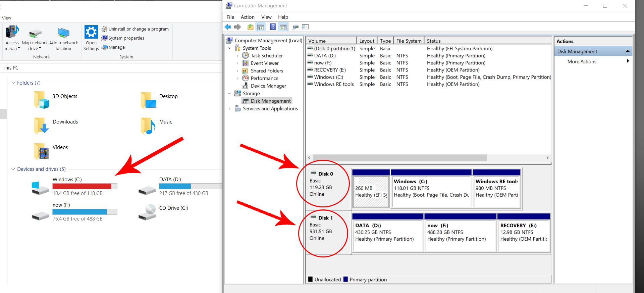Select the DATA (D:) 430.25 GB partition block
Screen dimensions: 644x293
click(x=388, y=233)
